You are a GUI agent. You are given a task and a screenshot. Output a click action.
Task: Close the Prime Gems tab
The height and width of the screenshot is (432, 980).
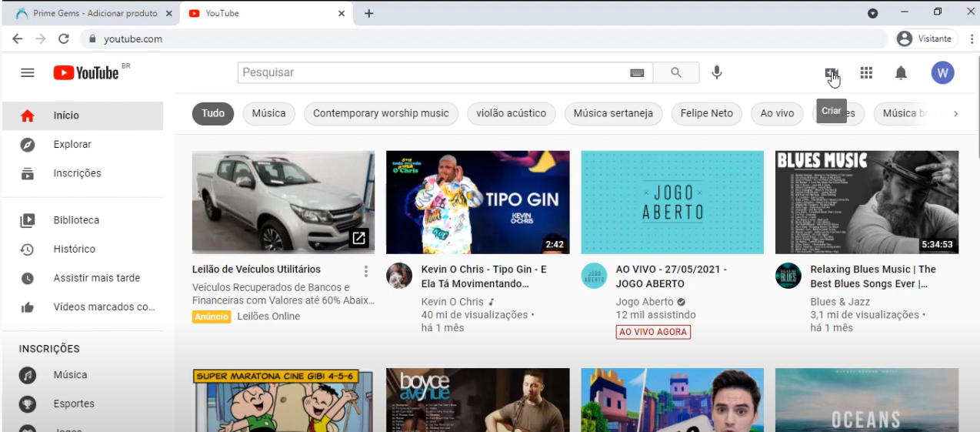168,13
